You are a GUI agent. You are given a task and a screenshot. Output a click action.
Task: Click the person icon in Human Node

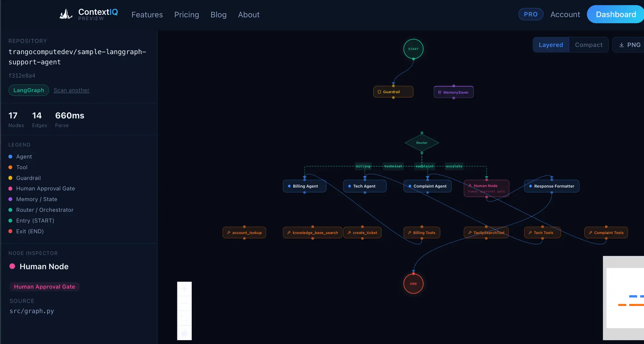coord(470,186)
